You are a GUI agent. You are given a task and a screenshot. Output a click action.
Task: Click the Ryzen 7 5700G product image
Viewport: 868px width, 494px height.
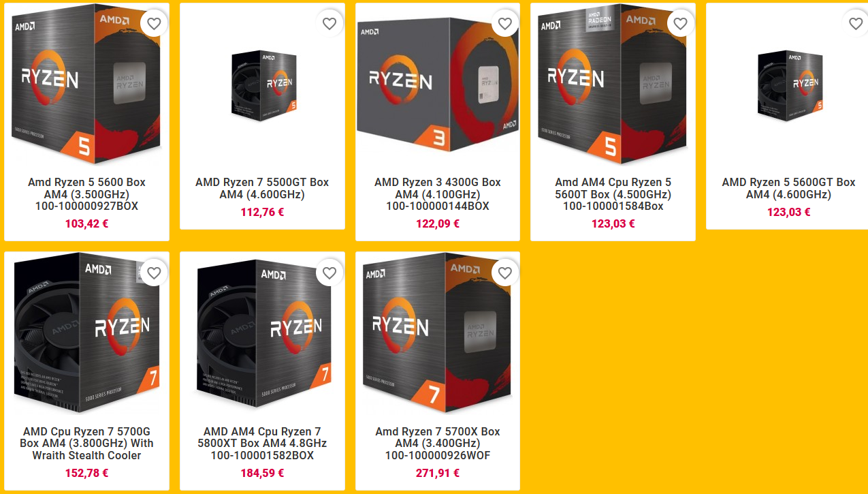[x=86, y=334]
